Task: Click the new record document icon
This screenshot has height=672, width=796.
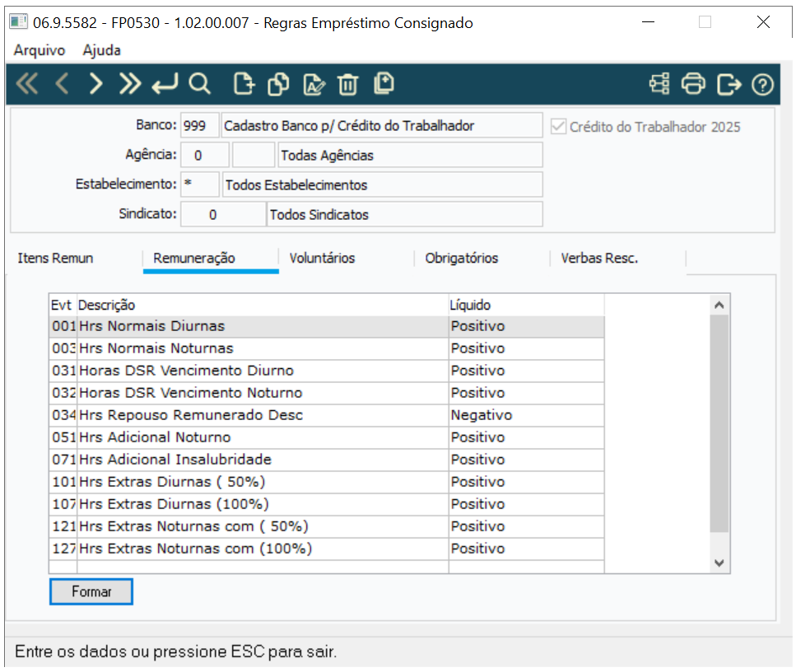Action: pos(244,84)
